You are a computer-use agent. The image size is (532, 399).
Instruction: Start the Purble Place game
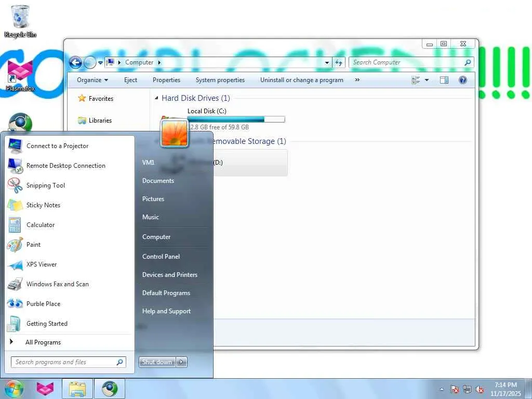click(70, 303)
